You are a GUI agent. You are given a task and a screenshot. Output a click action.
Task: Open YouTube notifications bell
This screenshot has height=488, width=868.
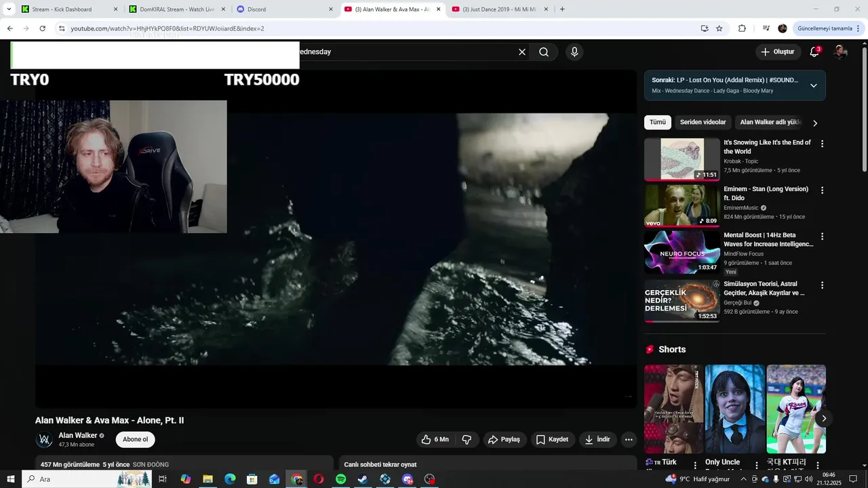tap(814, 52)
